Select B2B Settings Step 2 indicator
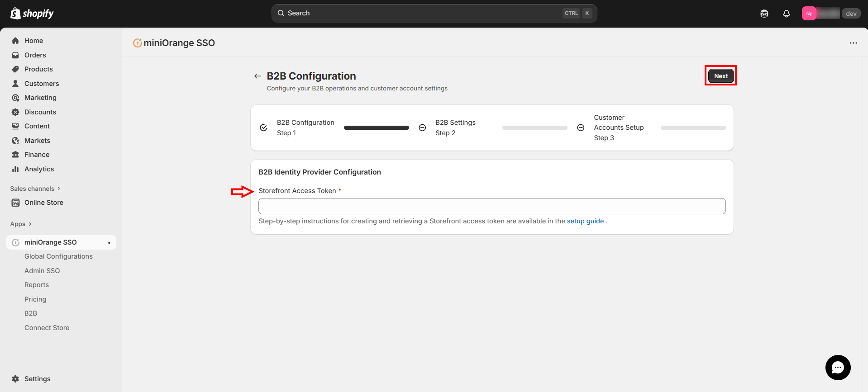This screenshot has height=392, width=868. (455, 128)
